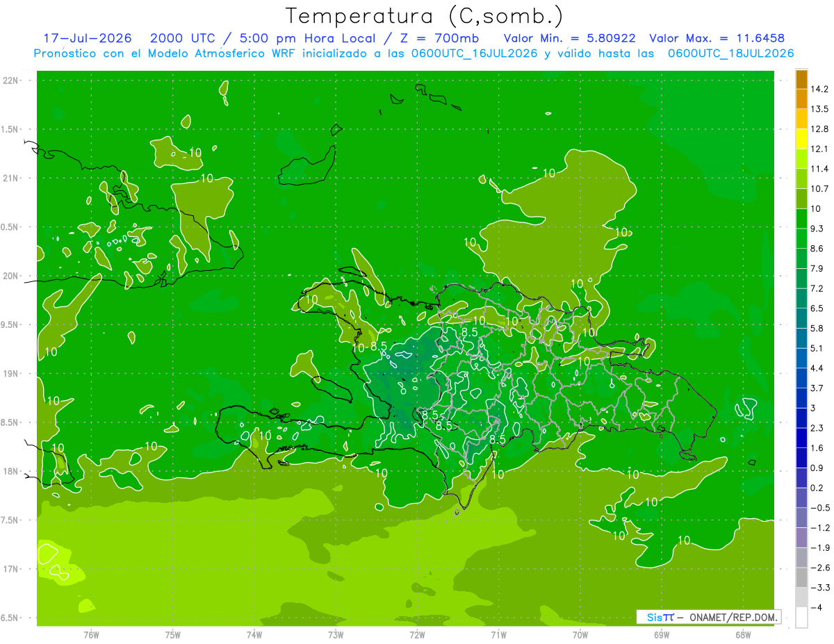Click the 19N latitude label
The width and height of the screenshot is (834, 644).
coord(11,374)
